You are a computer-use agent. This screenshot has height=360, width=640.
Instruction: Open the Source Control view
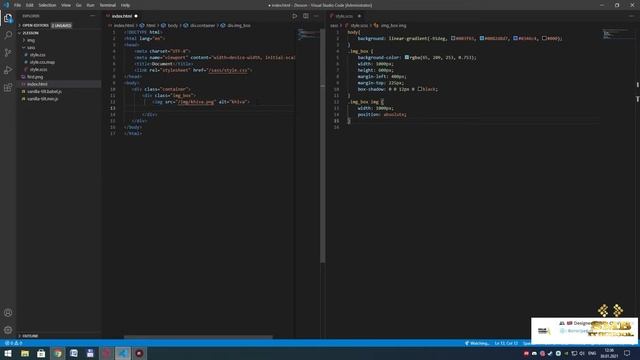click(8, 53)
